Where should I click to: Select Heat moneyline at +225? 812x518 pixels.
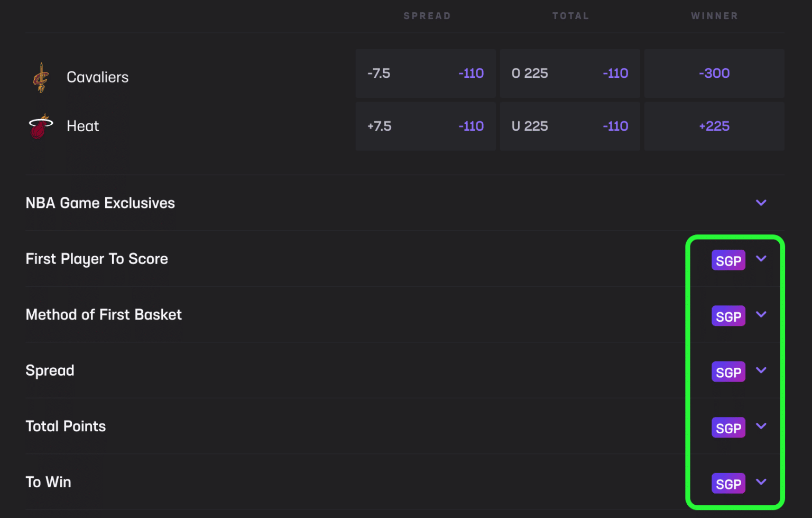pyautogui.click(x=714, y=126)
